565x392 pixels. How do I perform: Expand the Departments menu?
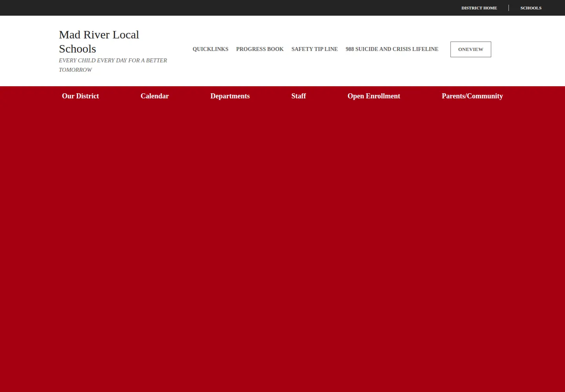click(x=230, y=96)
